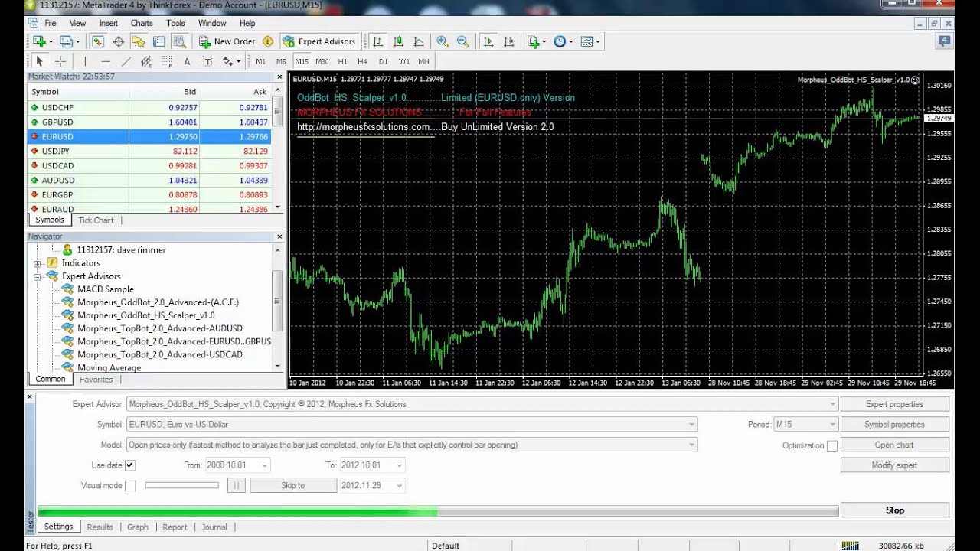Open the File menu
Screen dimensions: 980x551
51,23
